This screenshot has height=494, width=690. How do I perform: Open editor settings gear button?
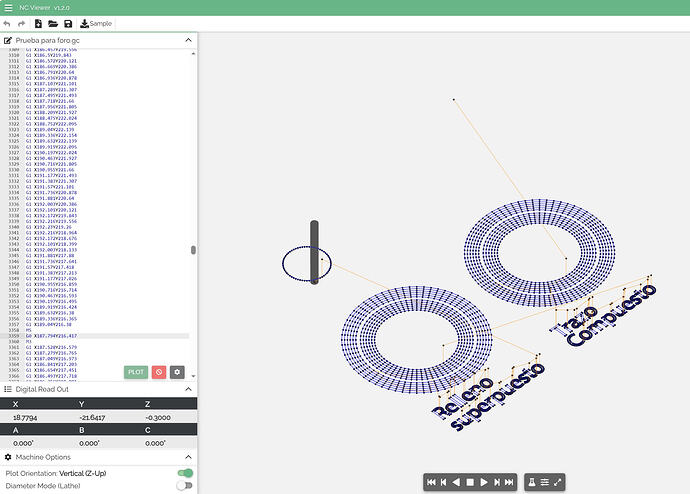[177, 372]
